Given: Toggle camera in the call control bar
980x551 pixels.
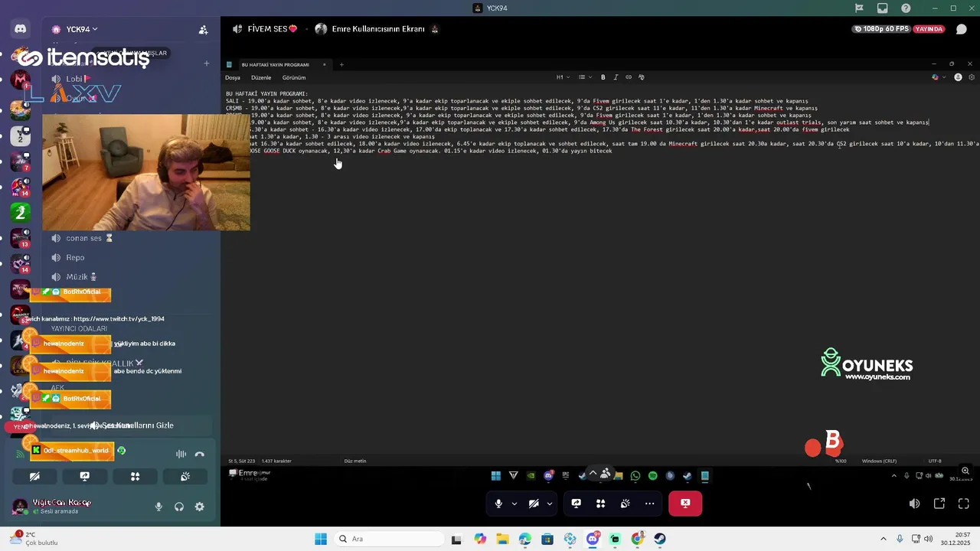Looking at the screenshot, I should click(x=534, y=504).
